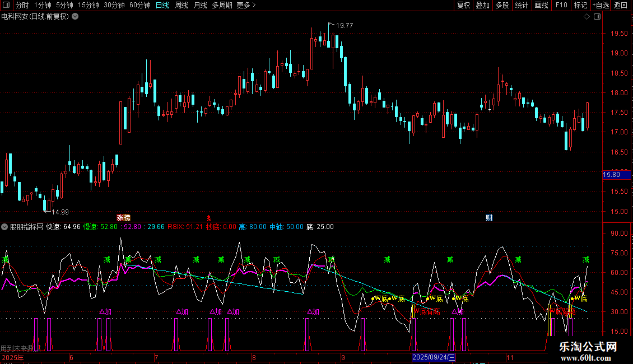
Task: Open the F10 company info page
Action: point(561,5)
